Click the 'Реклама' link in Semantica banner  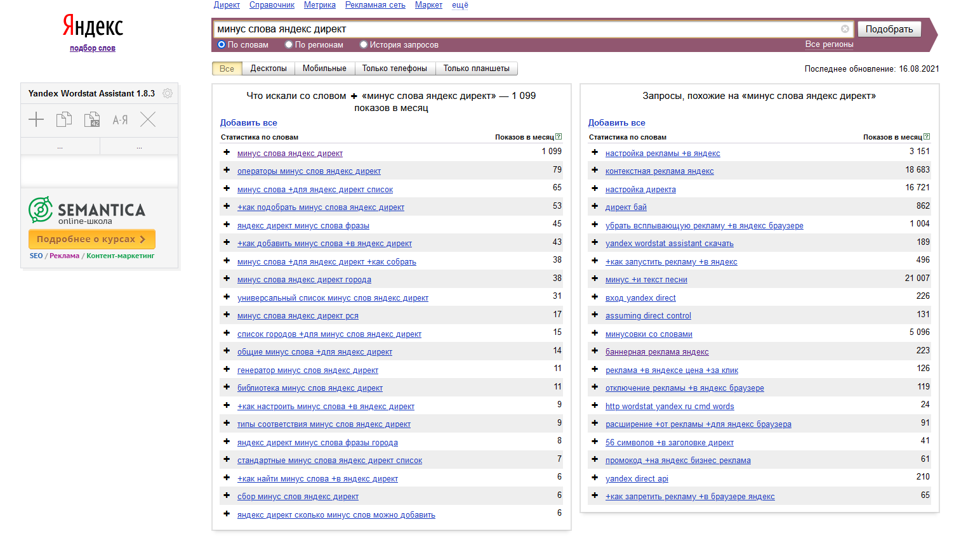point(64,256)
